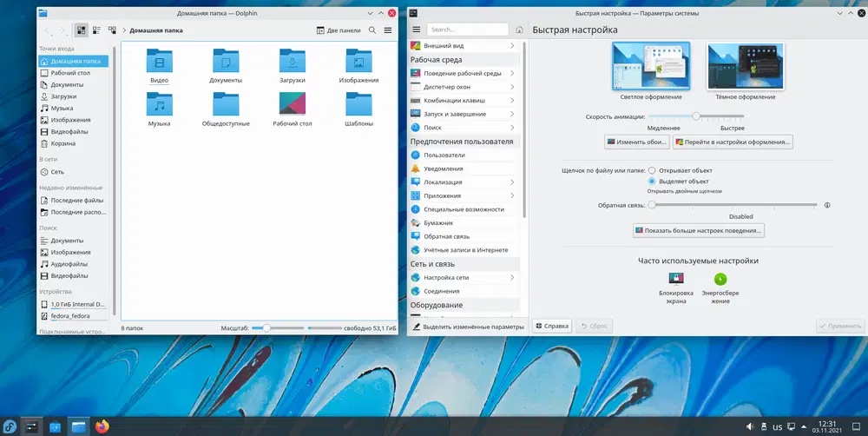Screen dimensions: 868x436
Task: Expand Настройка сети category
Action: click(x=464, y=277)
